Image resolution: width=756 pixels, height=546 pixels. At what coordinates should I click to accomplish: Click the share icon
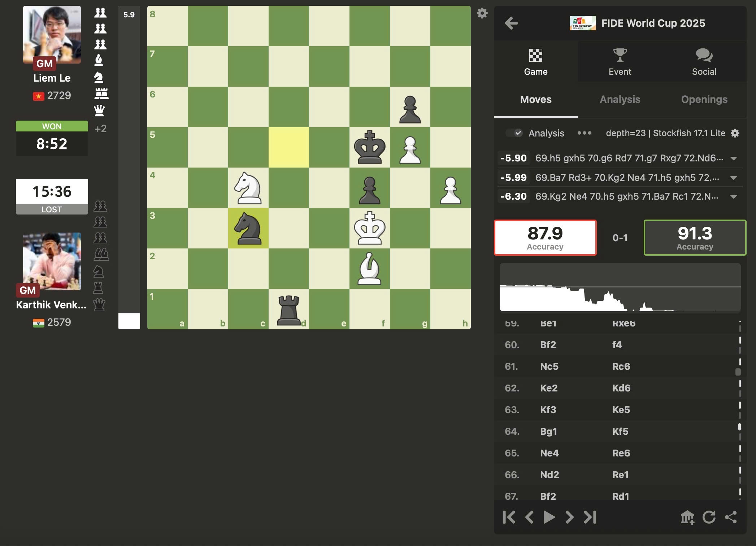731,517
